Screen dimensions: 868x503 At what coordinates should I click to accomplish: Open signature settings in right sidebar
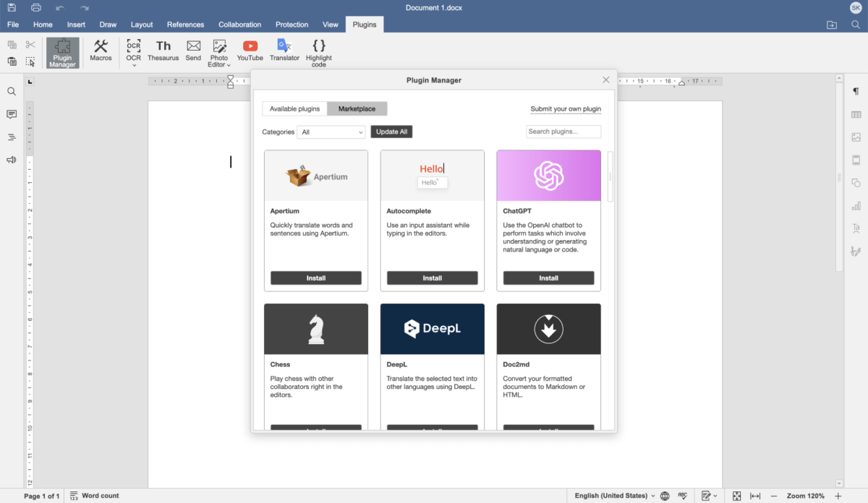click(856, 251)
